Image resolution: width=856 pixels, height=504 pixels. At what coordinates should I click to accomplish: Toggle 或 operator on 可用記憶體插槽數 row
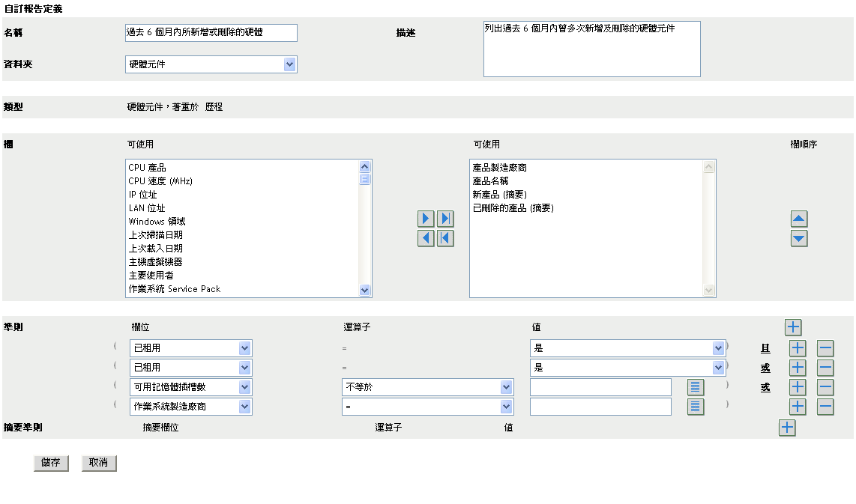tap(765, 387)
